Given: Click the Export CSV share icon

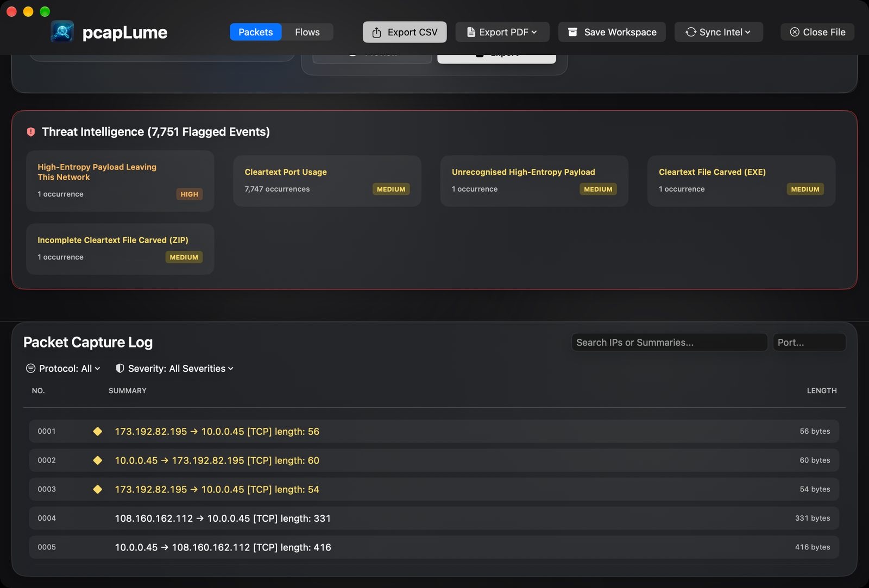Looking at the screenshot, I should (376, 33).
